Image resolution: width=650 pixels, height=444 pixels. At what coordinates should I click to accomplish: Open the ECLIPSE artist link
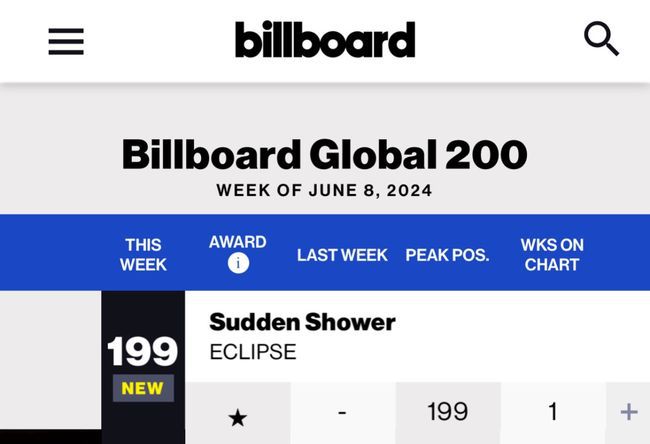point(252,352)
